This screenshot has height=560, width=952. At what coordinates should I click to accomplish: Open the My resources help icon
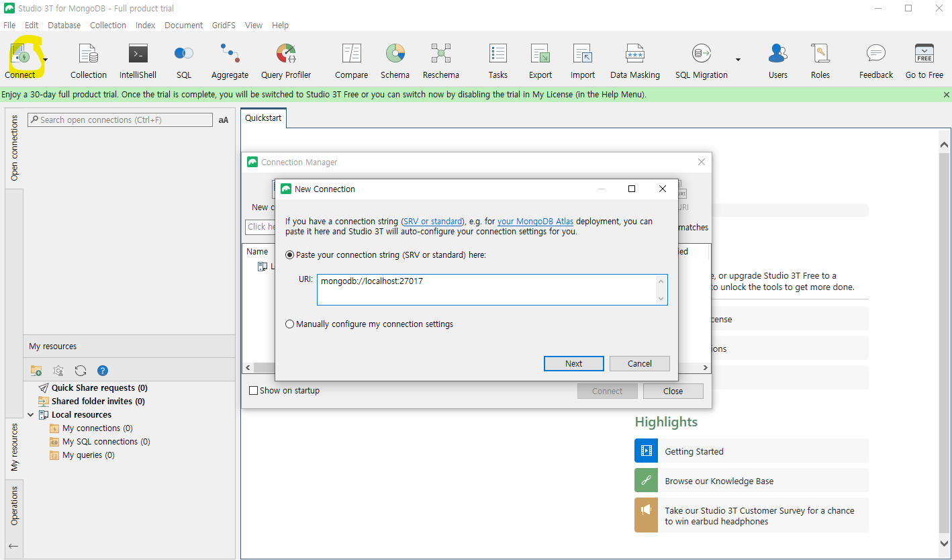[x=103, y=371]
